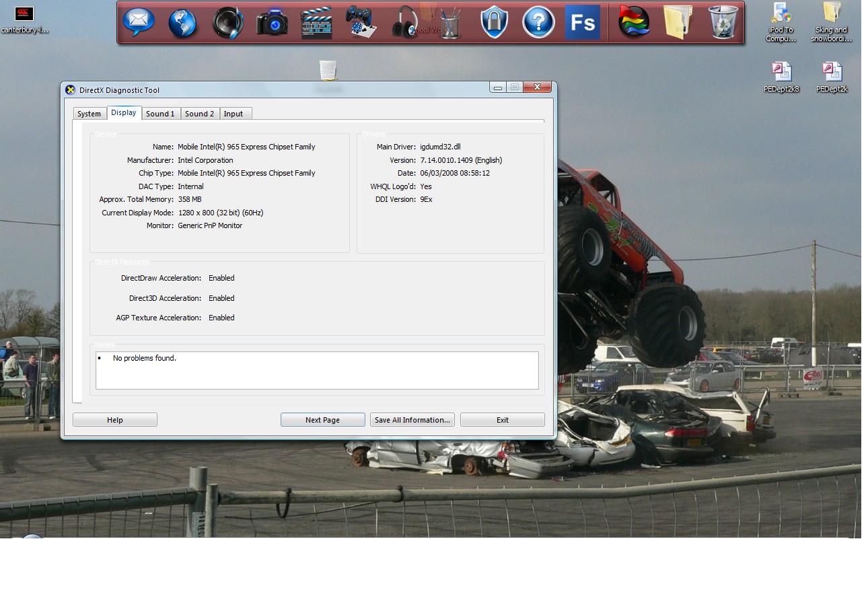Click the Exit button

coord(503,420)
